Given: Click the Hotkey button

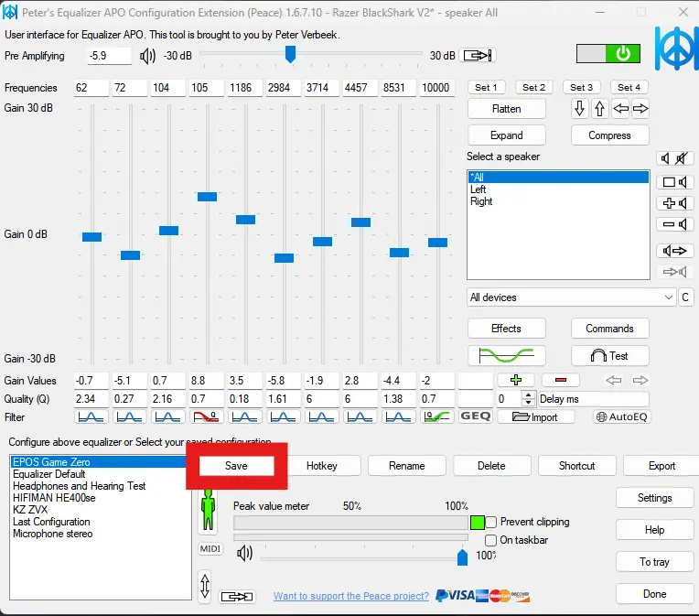Looking at the screenshot, I should [322, 466].
